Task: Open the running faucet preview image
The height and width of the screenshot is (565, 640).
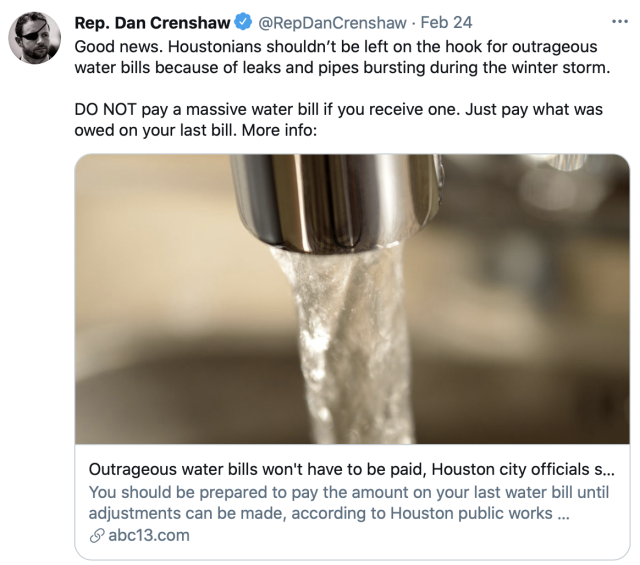Action: 352,299
